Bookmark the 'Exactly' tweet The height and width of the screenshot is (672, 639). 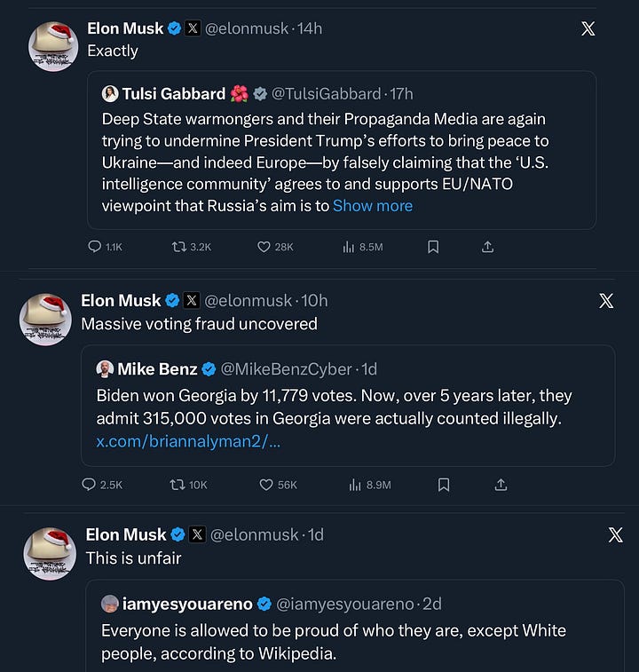(x=433, y=247)
